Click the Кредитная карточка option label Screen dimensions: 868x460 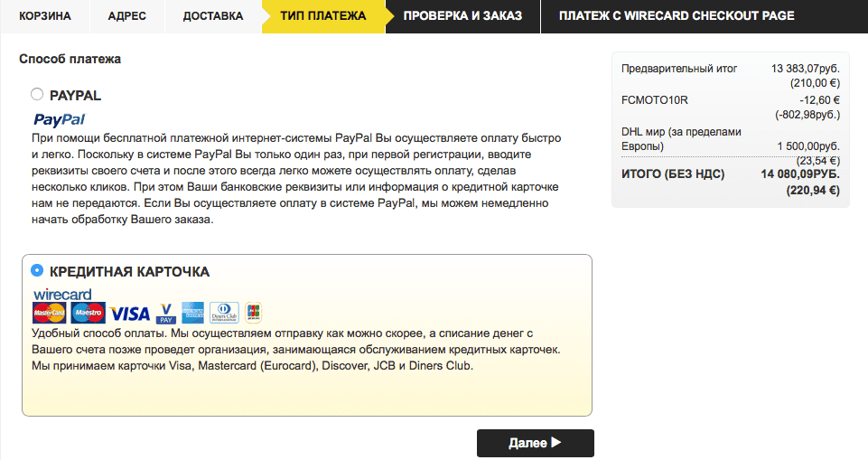click(130, 271)
